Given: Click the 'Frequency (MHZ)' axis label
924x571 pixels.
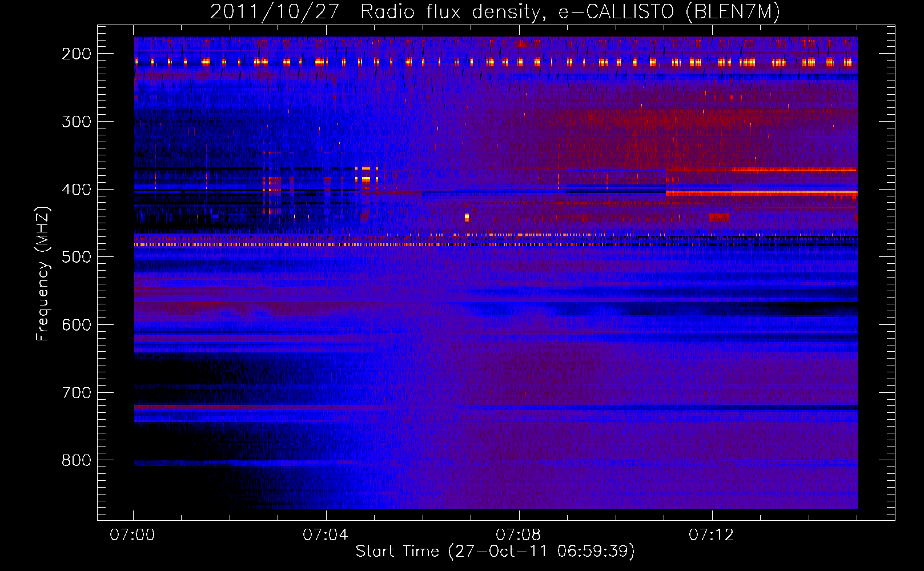Looking at the screenshot, I should pos(43,274).
